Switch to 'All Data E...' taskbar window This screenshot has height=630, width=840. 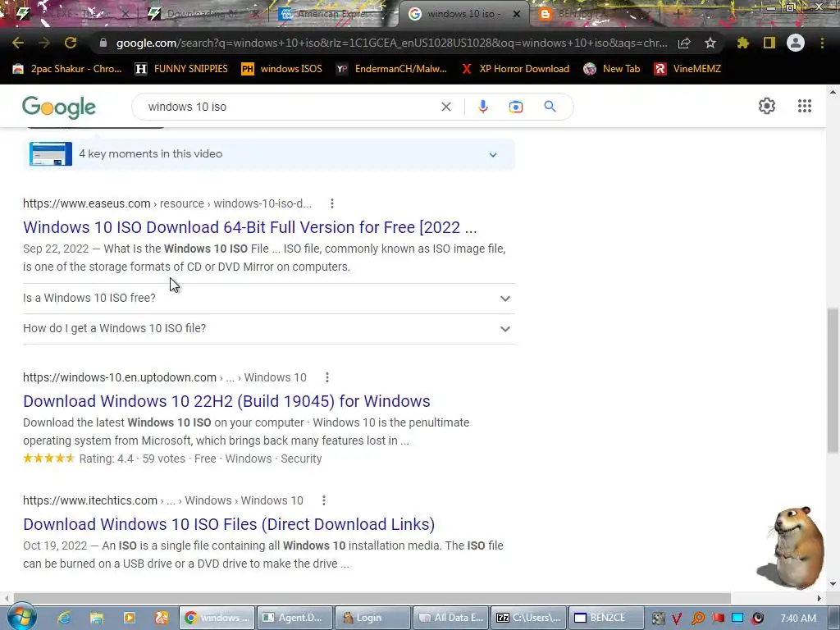450,618
